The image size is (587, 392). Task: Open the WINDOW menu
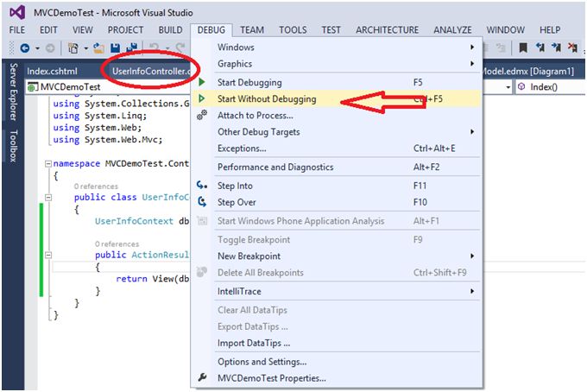pyautogui.click(x=505, y=30)
